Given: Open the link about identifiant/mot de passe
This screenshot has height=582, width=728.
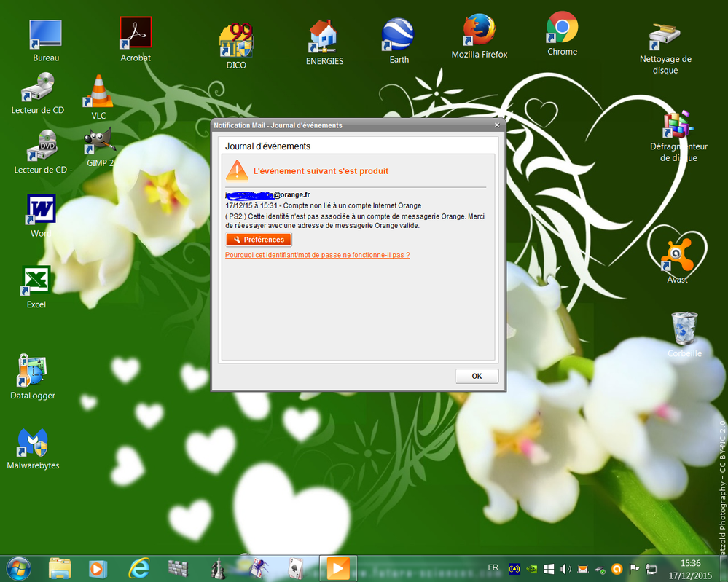Looking at the screenshot, I should tap(317, 255).
